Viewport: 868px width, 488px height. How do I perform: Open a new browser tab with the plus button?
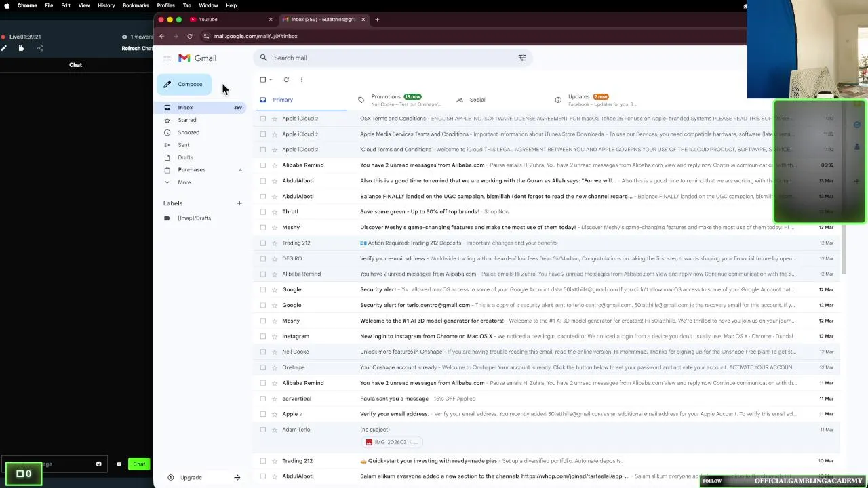point(377,20)
